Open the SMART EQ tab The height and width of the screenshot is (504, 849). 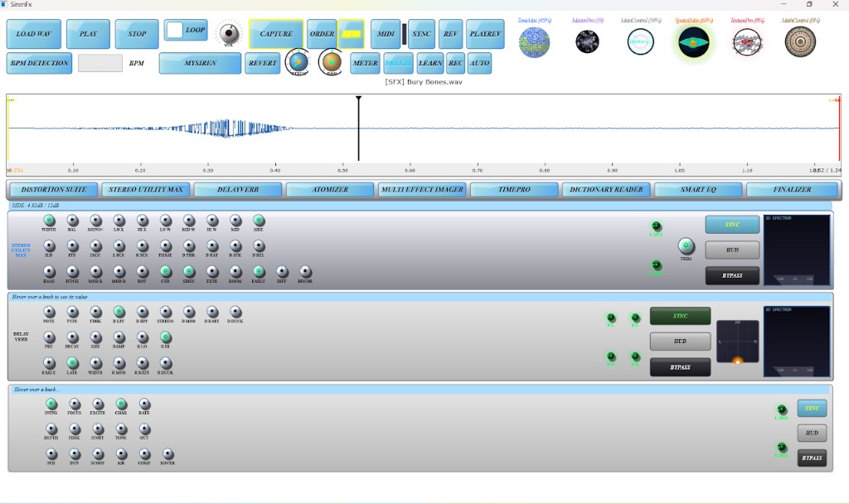[x=697, y=189]
